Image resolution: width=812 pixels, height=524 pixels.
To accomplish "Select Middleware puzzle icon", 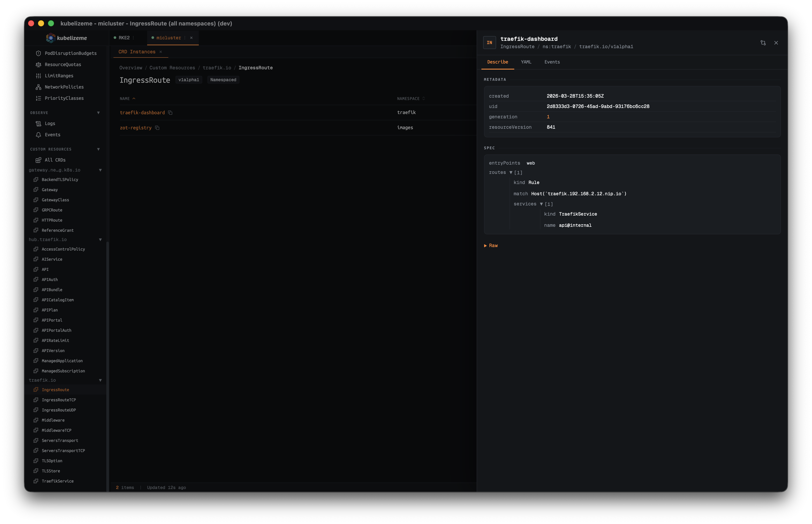I will 36,420.
